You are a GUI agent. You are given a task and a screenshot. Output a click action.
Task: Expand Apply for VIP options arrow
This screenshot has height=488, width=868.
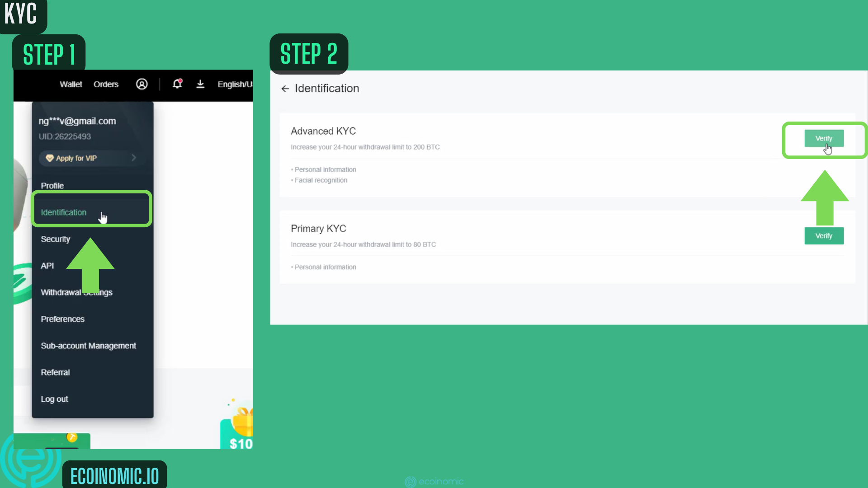[x=133, y=157]
